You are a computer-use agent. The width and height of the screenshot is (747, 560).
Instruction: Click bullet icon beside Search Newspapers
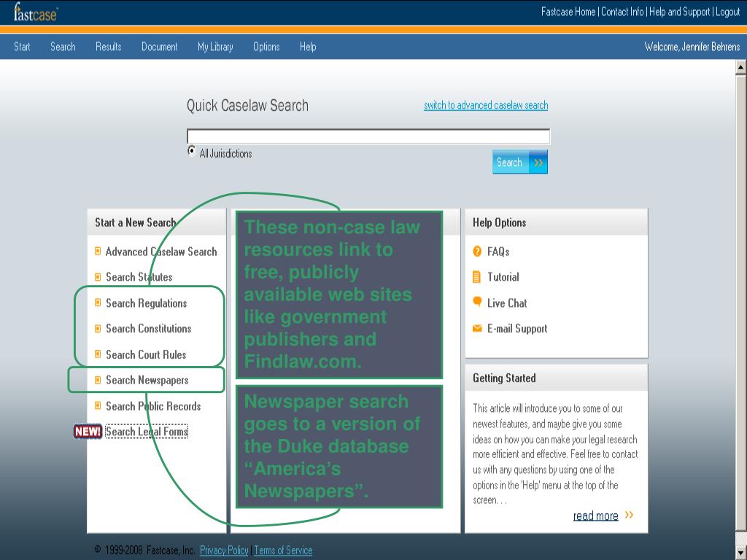click(98, 379)
